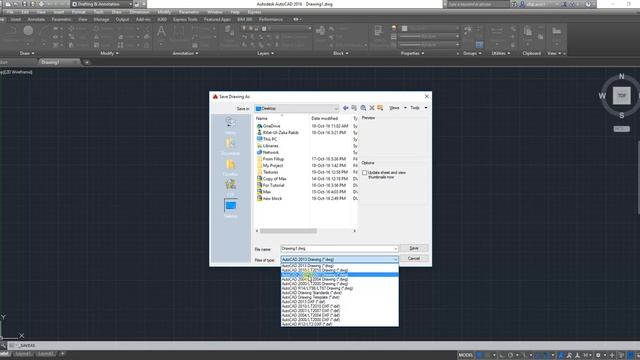Open Favorites in the places sidebar

coord(230,167)
